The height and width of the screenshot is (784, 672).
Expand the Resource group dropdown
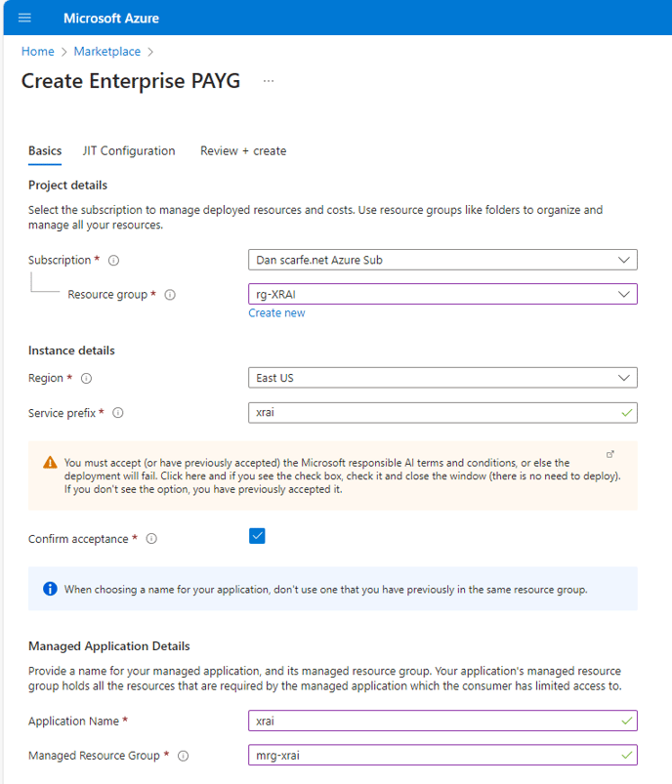[442, 294]
